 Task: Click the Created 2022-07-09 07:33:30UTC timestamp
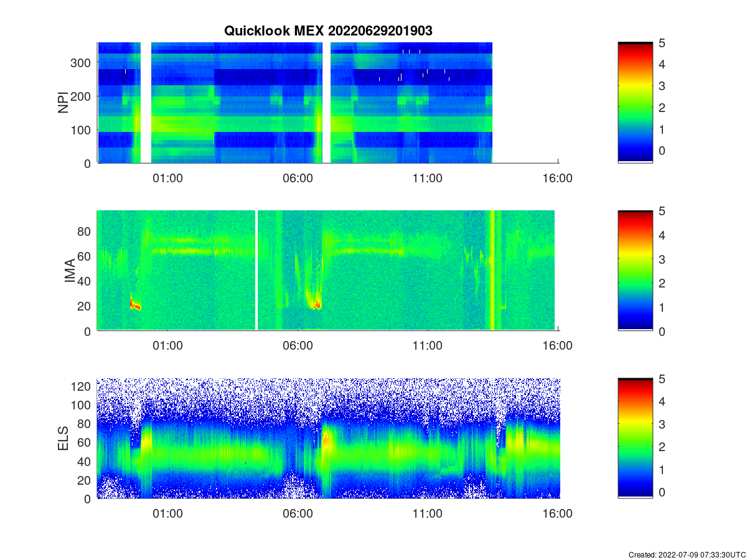click(x=686, y=554)
